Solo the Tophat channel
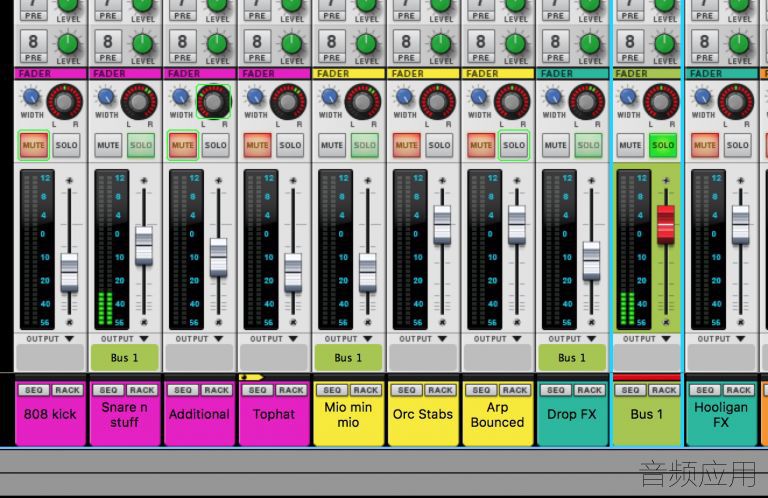Image resolution: width=768 pixels, height=498 pixels. [x=290, y=145]
